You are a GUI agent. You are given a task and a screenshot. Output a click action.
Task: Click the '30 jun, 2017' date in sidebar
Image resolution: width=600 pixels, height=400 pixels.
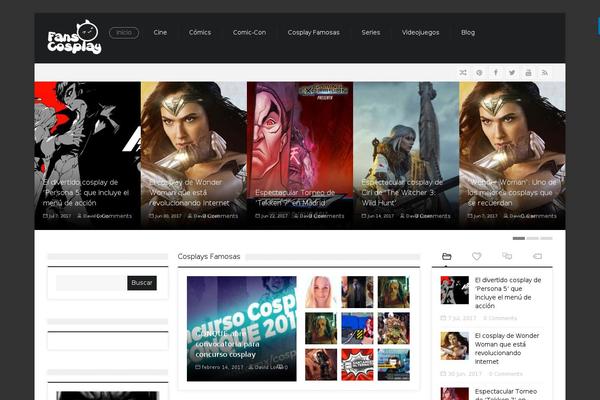461,374
